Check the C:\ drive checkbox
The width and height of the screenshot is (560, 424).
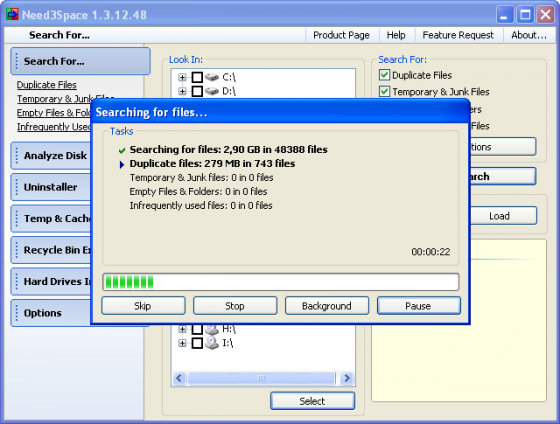197,77
